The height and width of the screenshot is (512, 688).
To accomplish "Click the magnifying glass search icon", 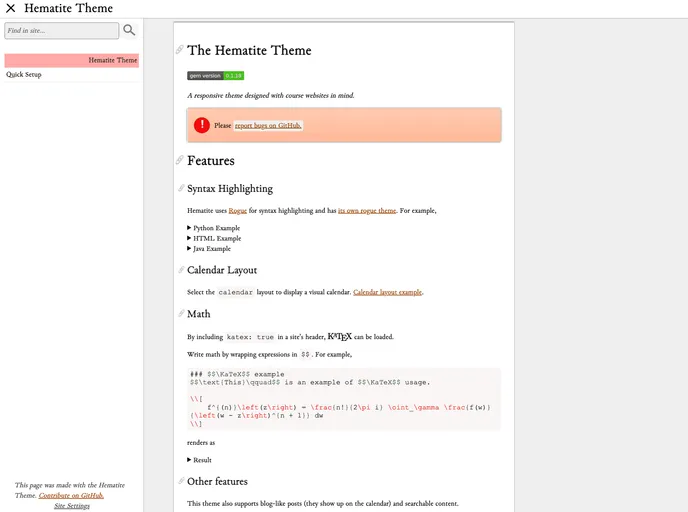I will click(129, 31).
